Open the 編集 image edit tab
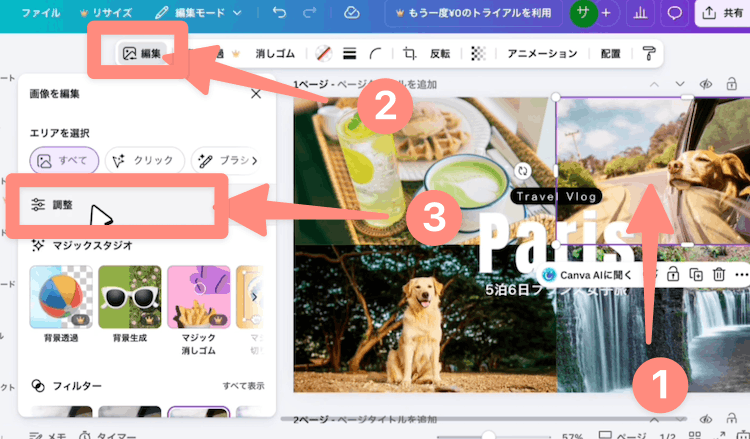Screen dimensions: 750x439 142,54
